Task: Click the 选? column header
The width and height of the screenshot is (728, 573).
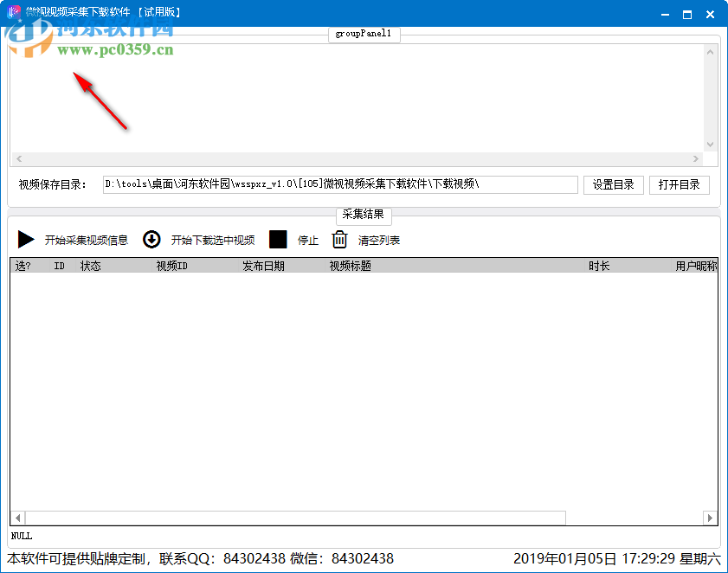Action: [27, 266]
